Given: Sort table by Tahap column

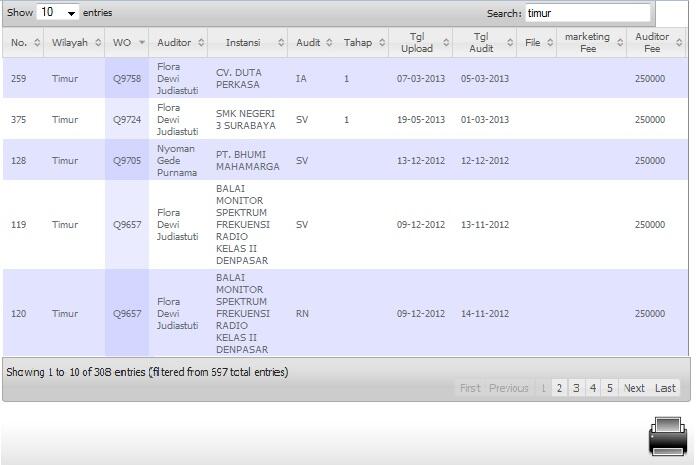Looking at the screenshot, I should [x=362, y=43].
